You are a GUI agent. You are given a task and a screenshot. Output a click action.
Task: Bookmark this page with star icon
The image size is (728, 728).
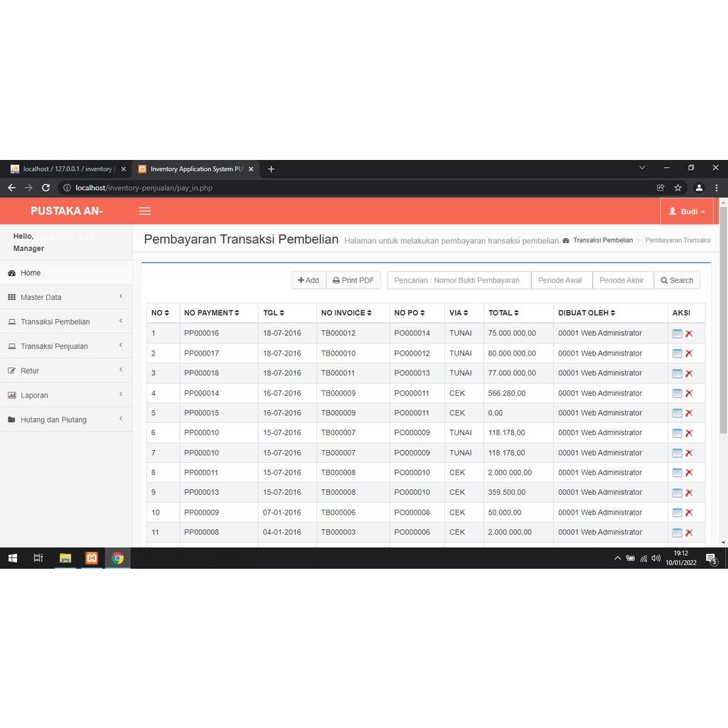click(678, 188)
